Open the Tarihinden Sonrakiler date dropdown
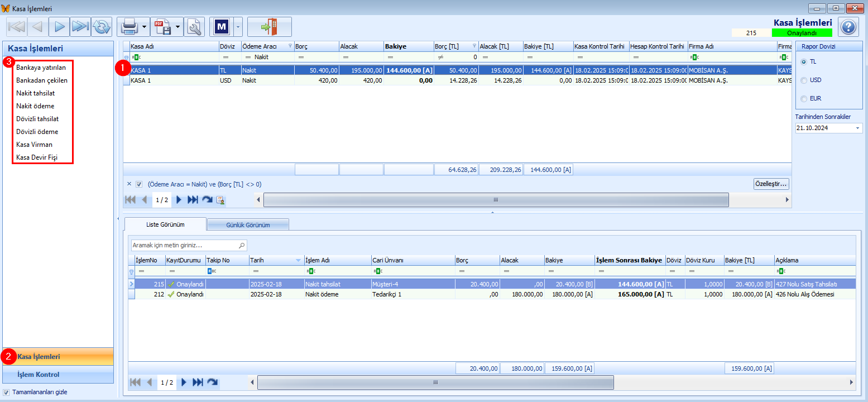The image size is (868, 402). click(x=857, y=128)
